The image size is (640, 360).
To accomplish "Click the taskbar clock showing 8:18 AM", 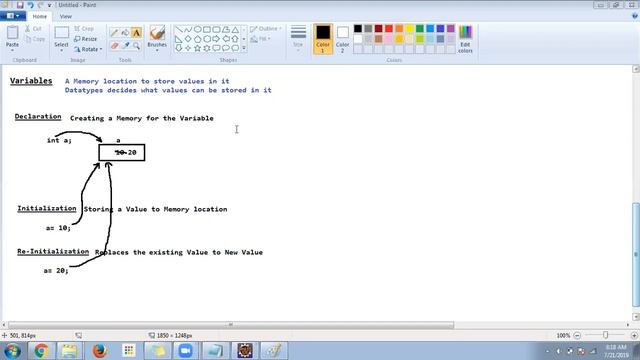I will point(616,351).
